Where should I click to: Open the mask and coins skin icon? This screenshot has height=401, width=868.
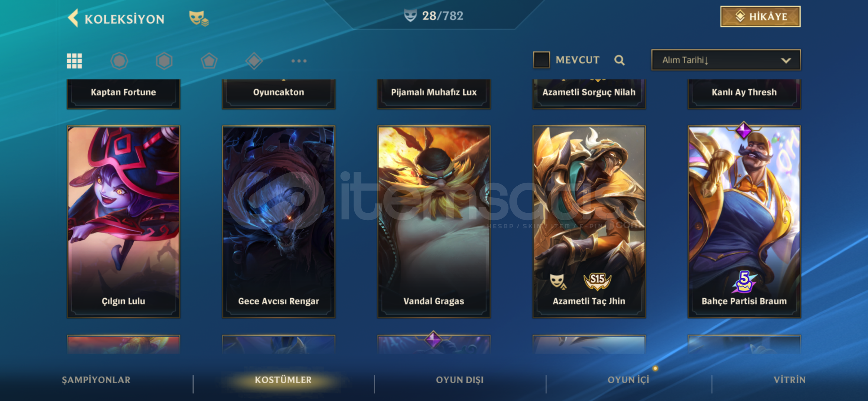[199, 18]
